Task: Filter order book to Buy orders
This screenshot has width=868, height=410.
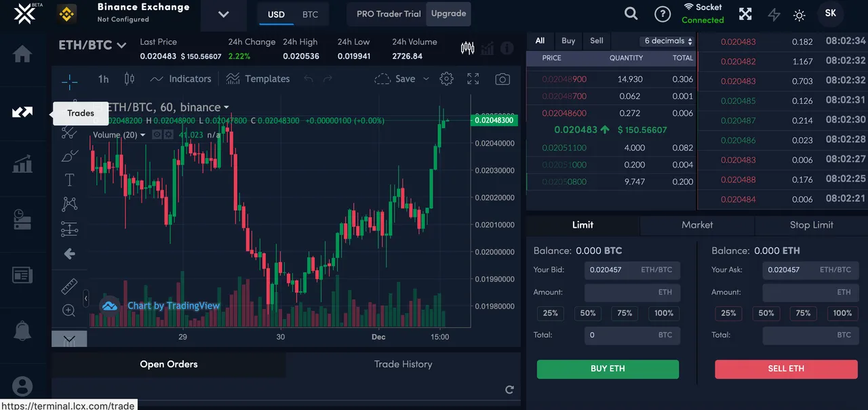Action: pos(568,41)
